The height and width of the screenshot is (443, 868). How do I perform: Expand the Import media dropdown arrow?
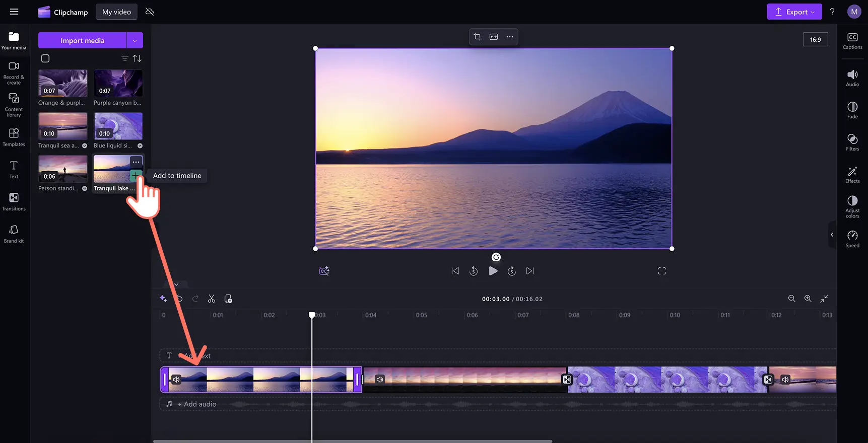coord(135,40)
